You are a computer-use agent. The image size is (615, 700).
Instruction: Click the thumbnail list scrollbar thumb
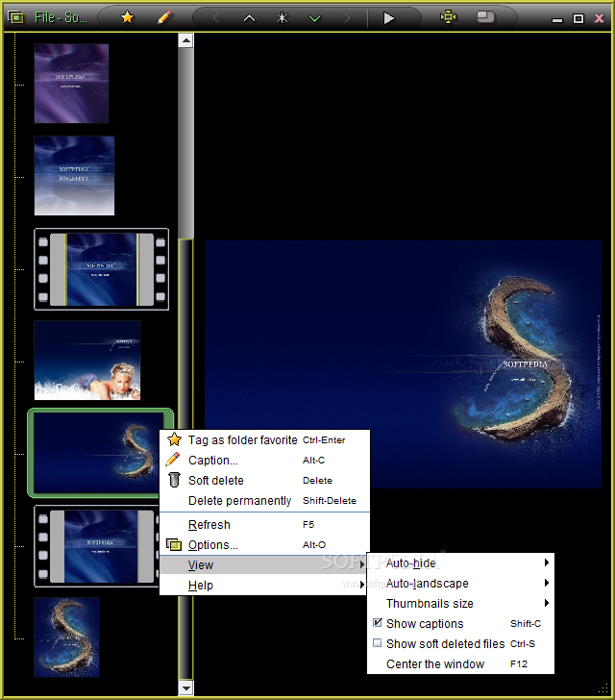185,143
